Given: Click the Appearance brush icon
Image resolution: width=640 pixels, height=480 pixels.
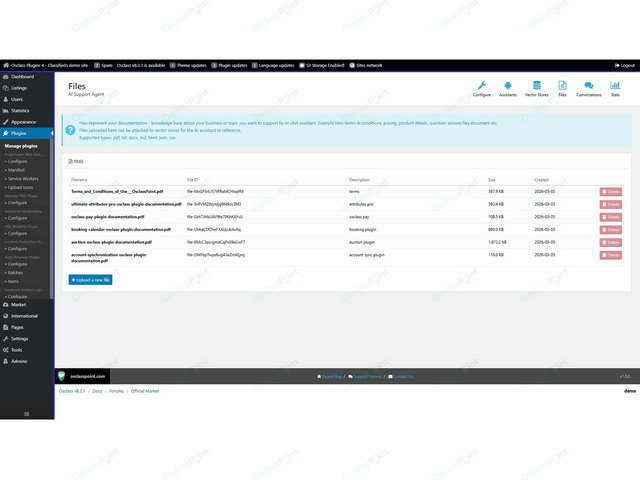Looking at the screenshot, I should coord(6,122).
